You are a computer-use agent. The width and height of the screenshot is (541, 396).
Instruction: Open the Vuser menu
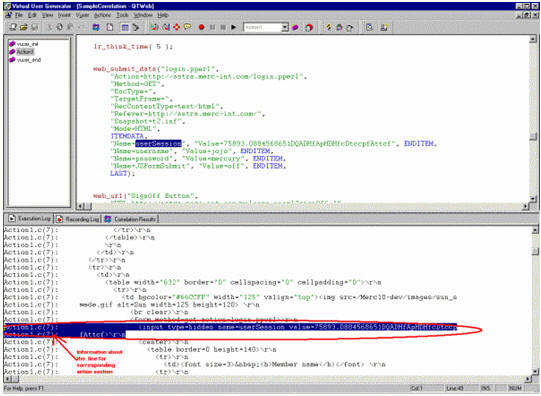[82, 15]
